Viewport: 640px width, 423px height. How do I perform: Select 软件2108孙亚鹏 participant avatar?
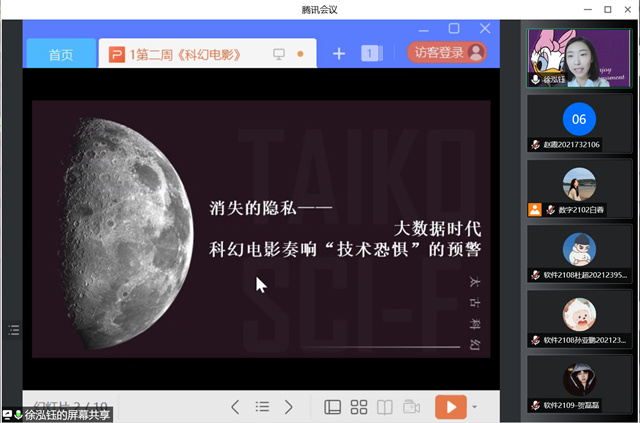(x=579, y=314)
